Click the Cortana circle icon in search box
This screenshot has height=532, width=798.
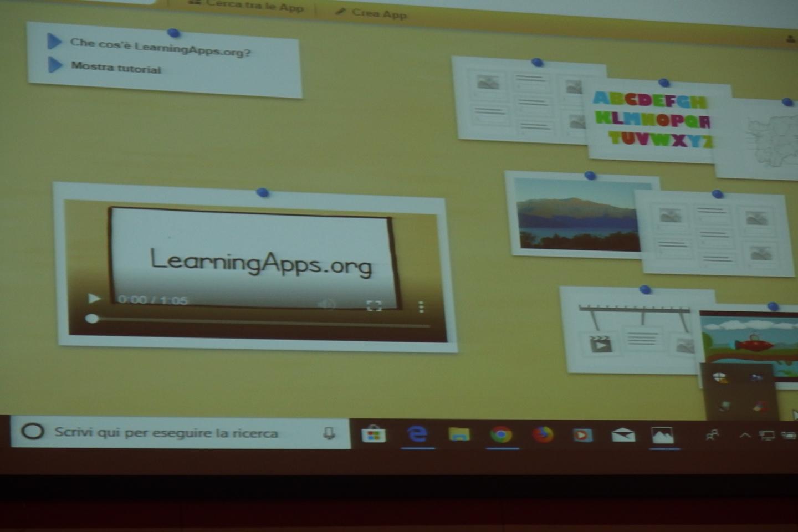click(x=32, y=431)
